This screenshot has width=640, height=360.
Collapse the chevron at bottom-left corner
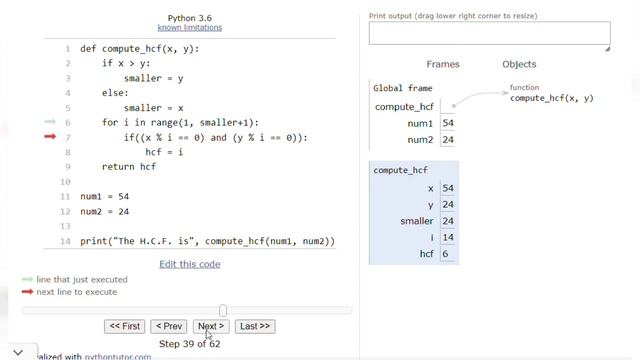pyautogui.click(x=18, y=352)
